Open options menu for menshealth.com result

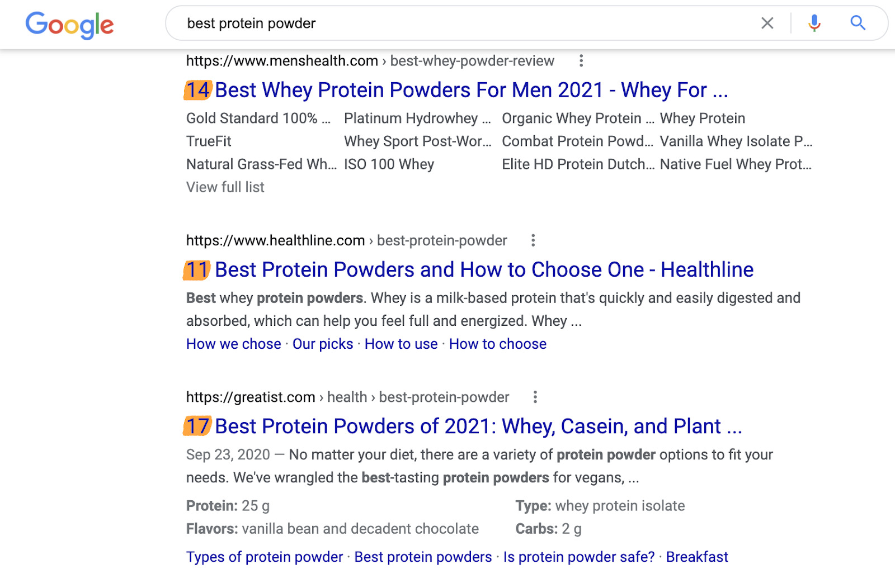tap(581, 60)
